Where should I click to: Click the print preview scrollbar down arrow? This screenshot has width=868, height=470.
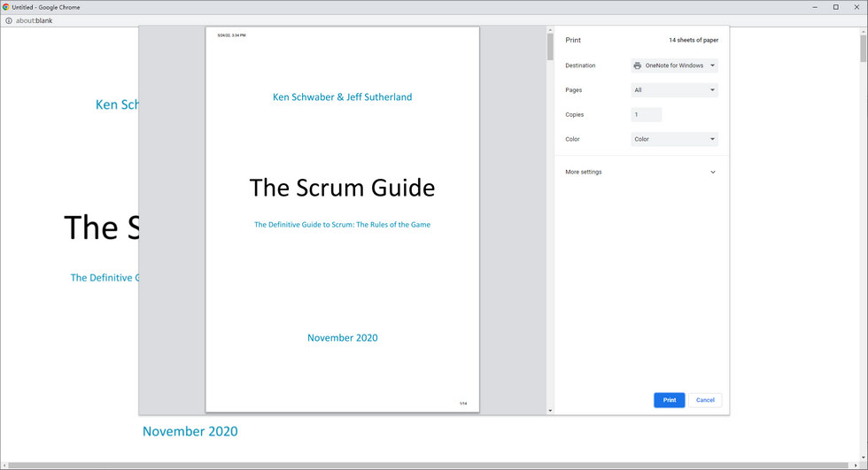click(550, 411)
